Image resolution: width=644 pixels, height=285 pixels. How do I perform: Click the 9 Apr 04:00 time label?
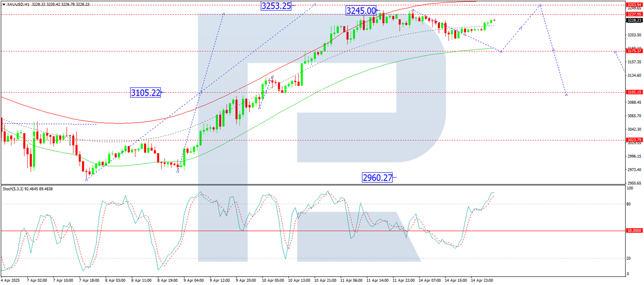(194, 281)
